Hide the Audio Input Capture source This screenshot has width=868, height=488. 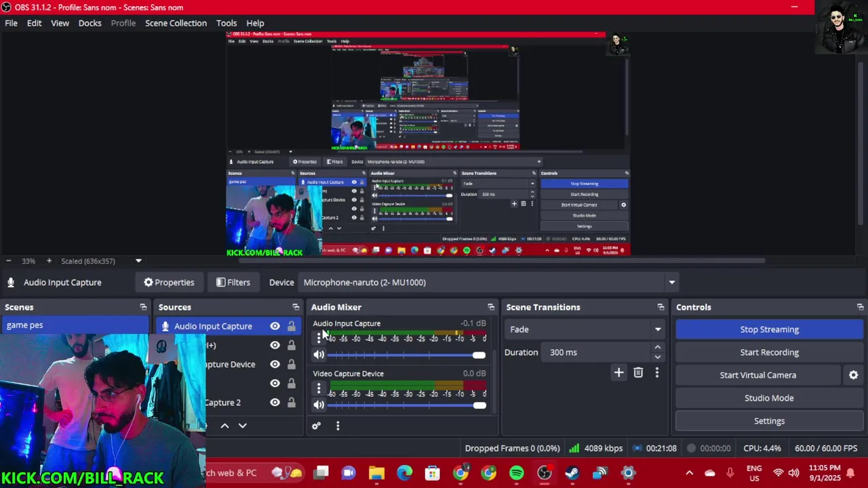275,326
